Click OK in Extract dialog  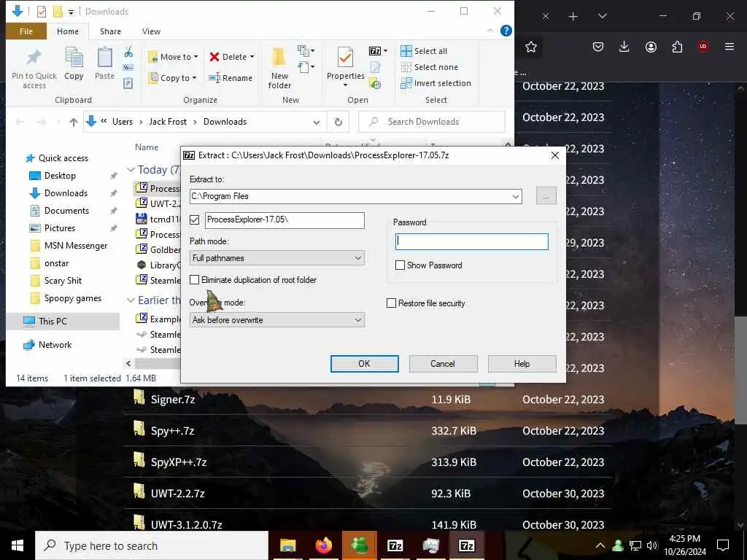[x=365, y=364]
